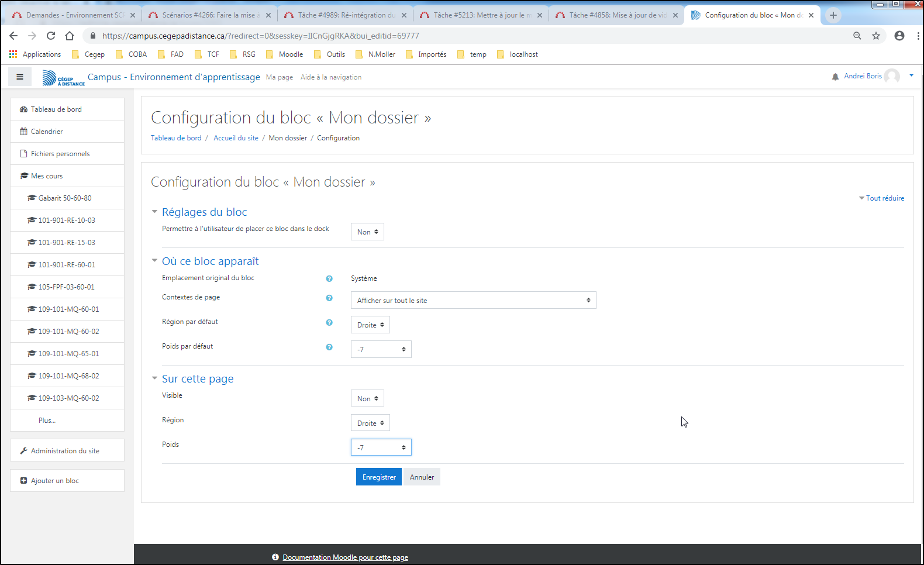Click the Annuler button
This screenshot has width=924, height=565.
tap(422, 477)
